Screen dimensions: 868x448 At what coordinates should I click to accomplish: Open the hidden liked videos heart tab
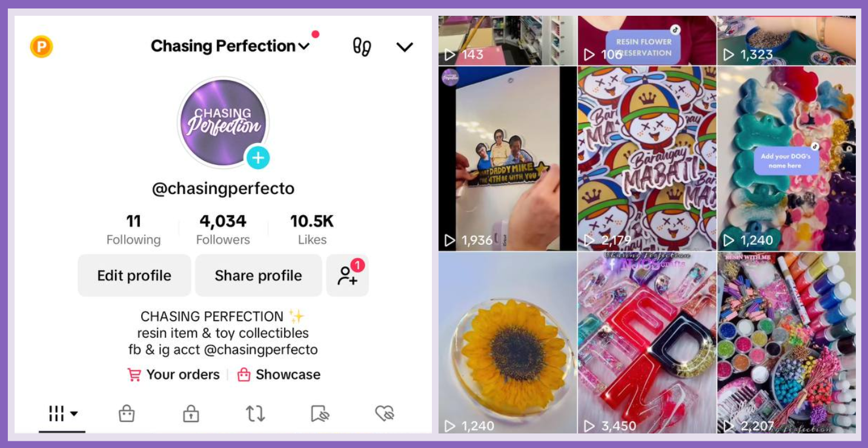[x=385, y=413]
